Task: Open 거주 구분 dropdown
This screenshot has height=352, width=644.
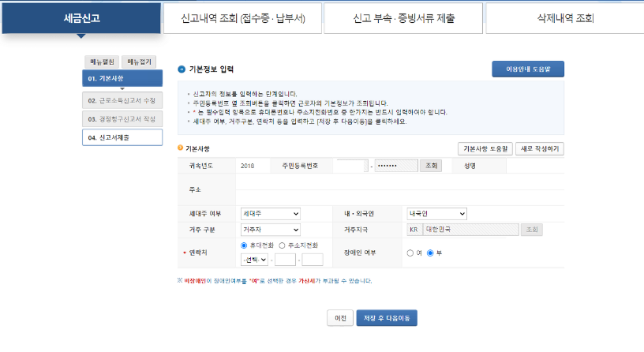Action: pos(270,230)
